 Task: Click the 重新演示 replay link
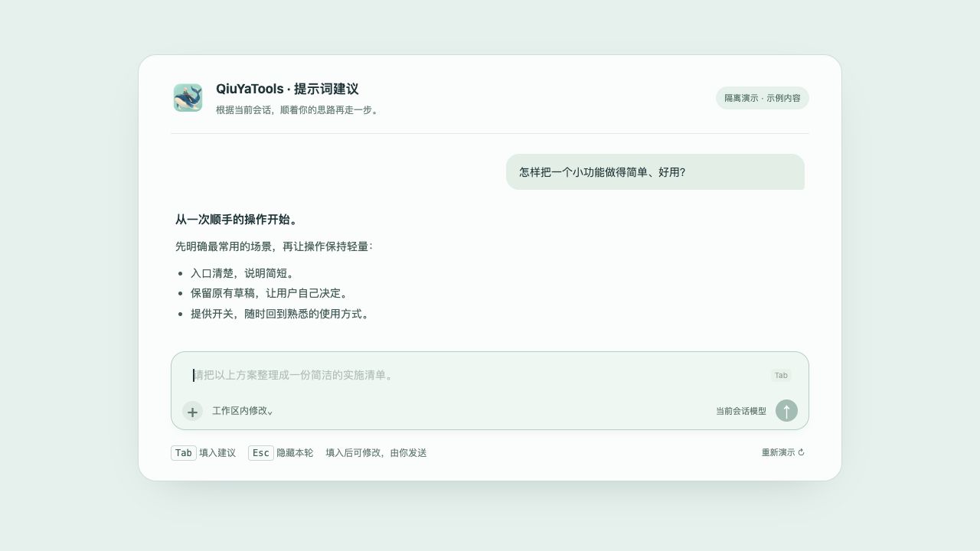[x=782, y=452]
